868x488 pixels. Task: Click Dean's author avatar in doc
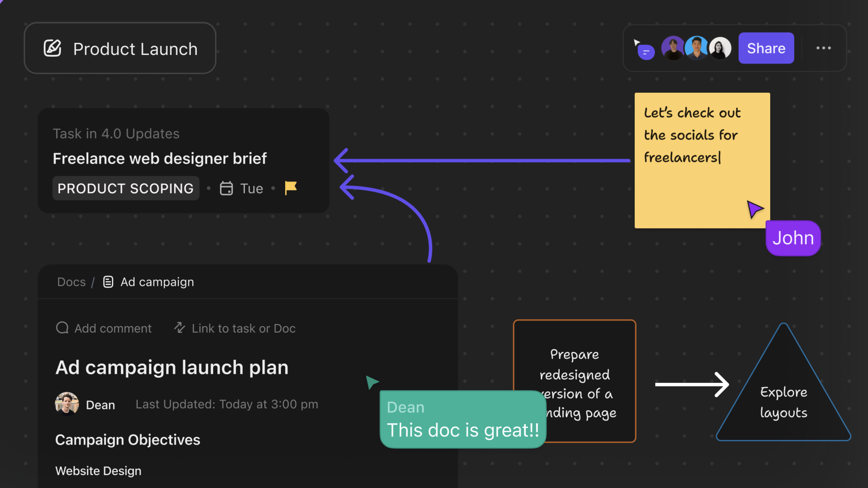pyautogui.click(x=67, y=404)
